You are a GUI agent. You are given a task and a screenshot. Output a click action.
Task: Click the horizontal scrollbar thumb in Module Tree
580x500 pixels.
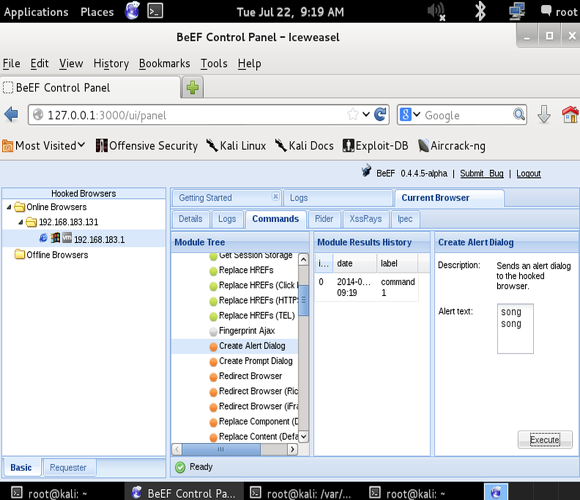click(221, 449)
